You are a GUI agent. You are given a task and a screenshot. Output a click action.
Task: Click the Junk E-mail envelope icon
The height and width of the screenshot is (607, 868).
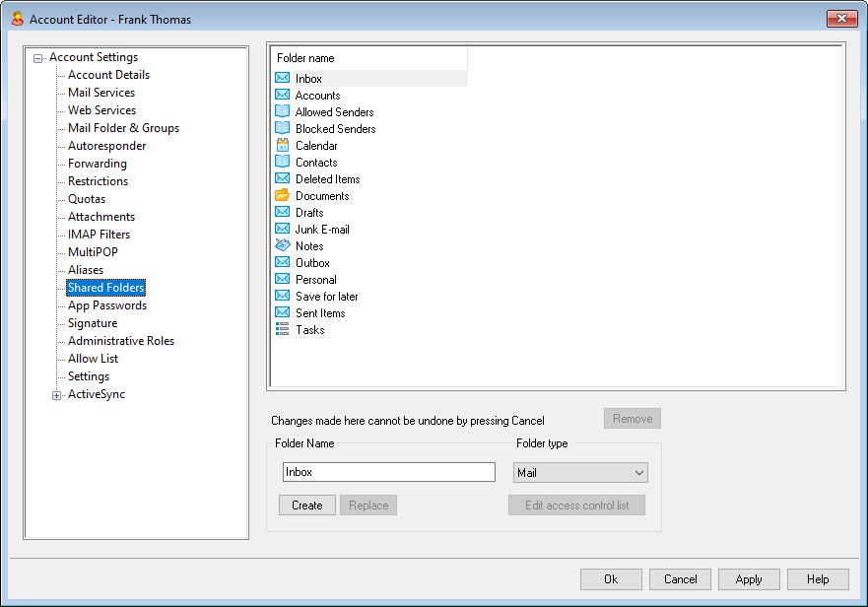tap(283, 230)
